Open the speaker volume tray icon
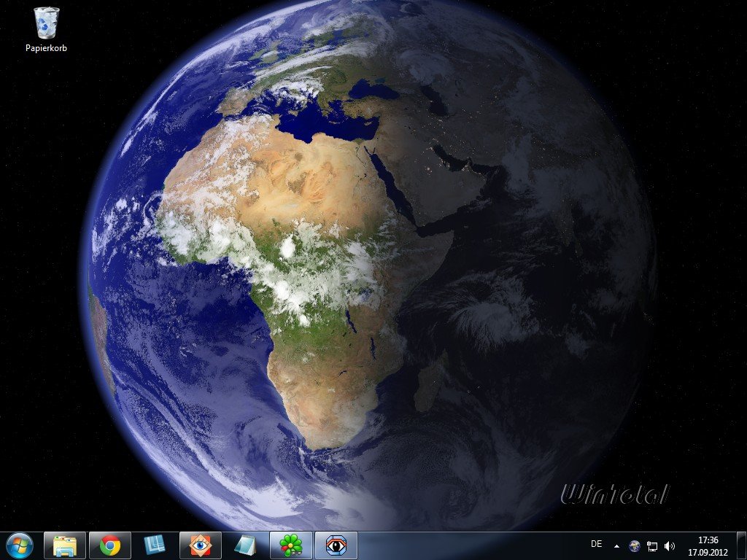Image resolution: width=747 pixels, height=560 pixels. click(x=670, y=546)
